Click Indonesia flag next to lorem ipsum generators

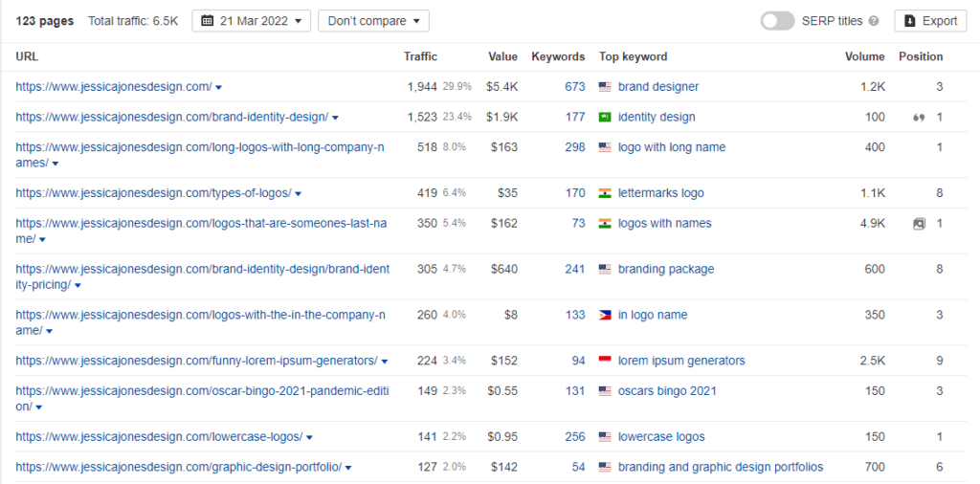click(605, 361)
